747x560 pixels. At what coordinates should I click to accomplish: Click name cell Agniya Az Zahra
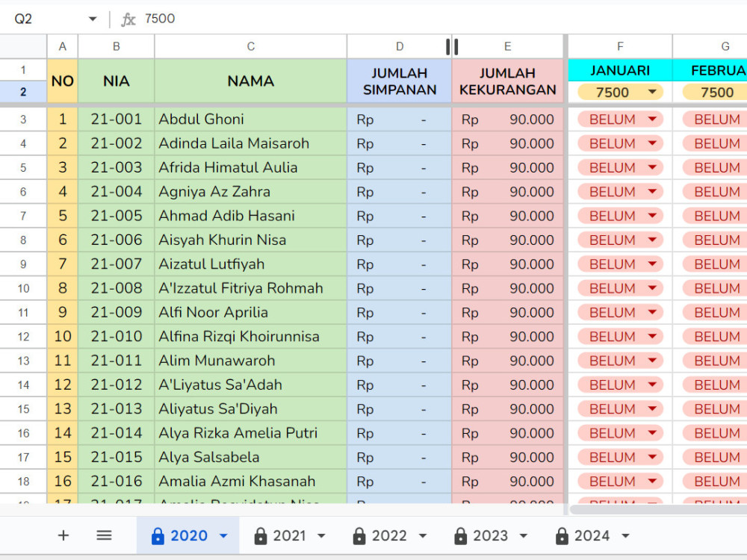[250, 191]
